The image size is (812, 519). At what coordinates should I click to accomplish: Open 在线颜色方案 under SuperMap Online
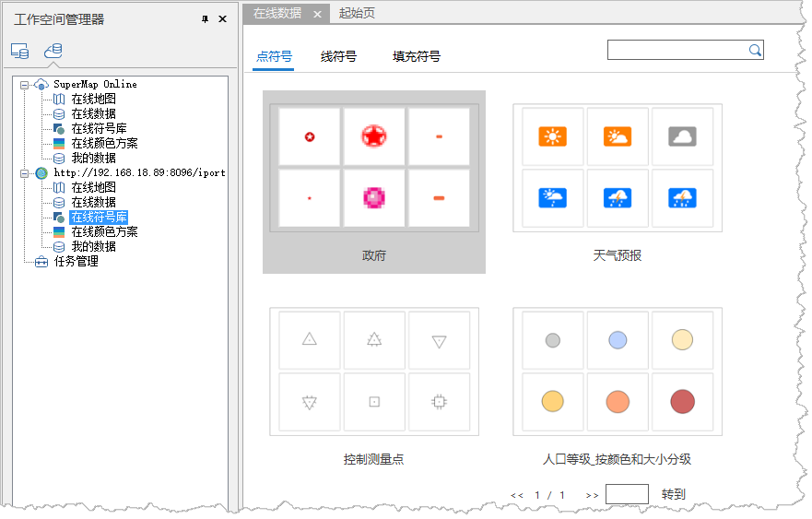click(104, 144)
